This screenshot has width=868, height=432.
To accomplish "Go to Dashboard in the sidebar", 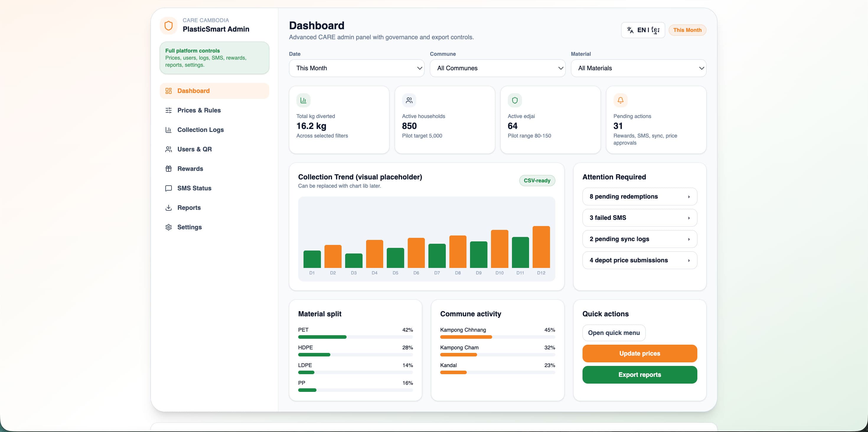I will click(x=214, y=91).
